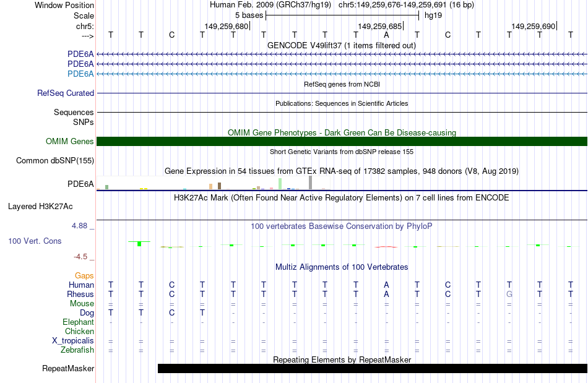Open the Multiz Alignments of 100 Vertebrates title
The height and width of the screenshot is (383, 588).
coord(342,267)
